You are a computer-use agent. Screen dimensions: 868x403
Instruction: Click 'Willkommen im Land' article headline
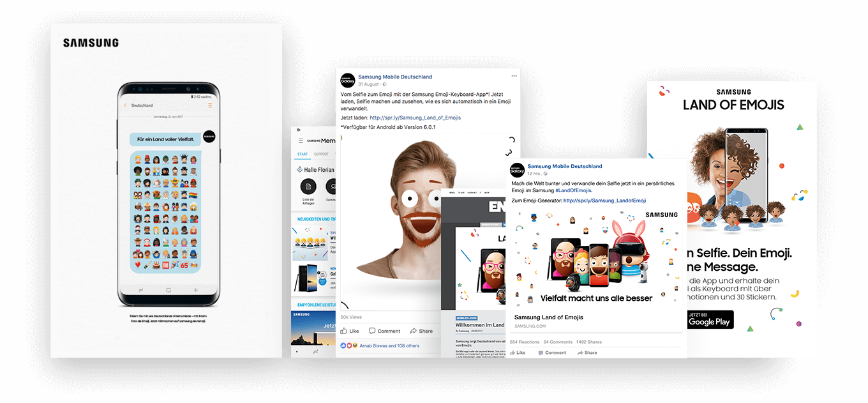click(x=479, y=325)
